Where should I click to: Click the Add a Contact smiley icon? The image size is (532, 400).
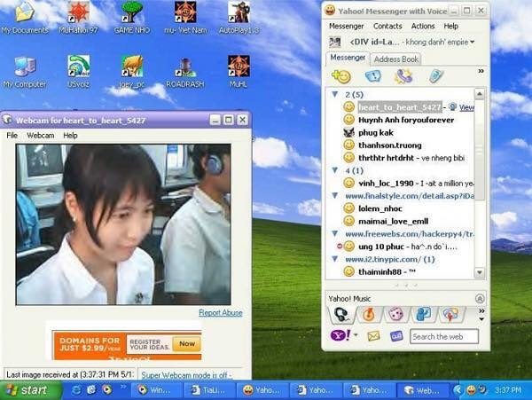340,76
